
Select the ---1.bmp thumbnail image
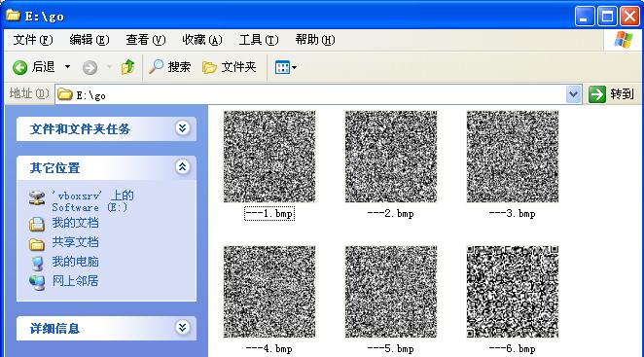[269, 157]
